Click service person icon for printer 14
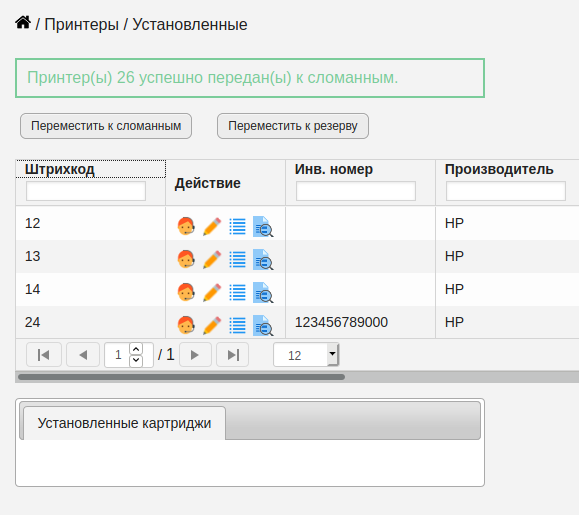This screenshot has height=515, width=579. [x=186, y=292]
